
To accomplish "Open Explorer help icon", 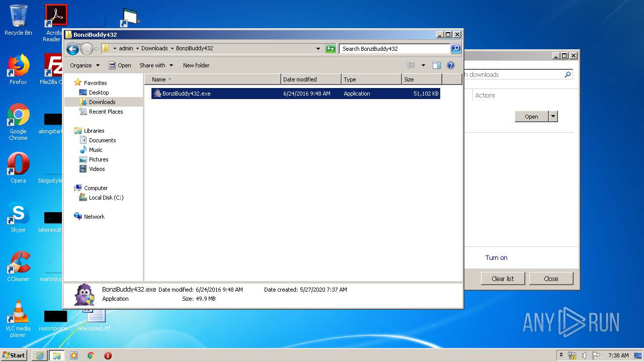I will (451, 65).
